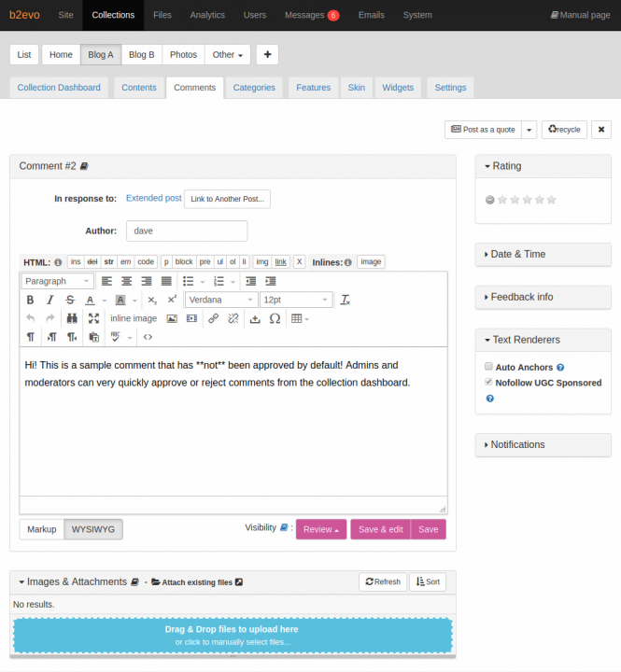The height and width of the screenshot is (672, 621).
Task: Decrease indent of paragraph
Action: pyautogui.click(x=251, y=281)
